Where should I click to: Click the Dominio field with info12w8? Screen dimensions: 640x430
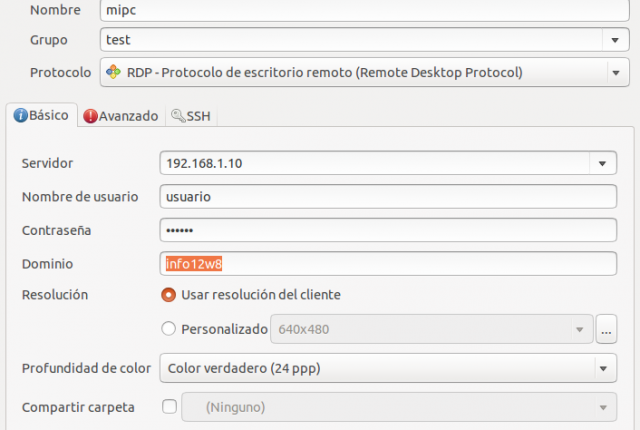tap(388, 264)
